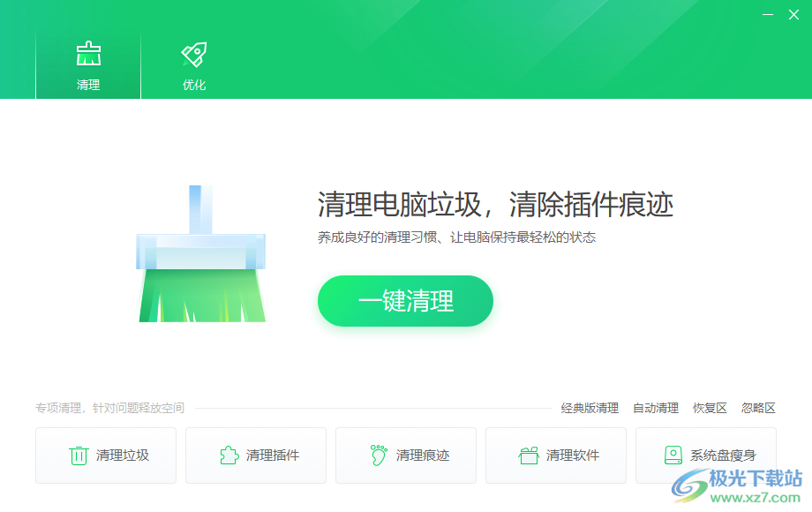The image size is (812, 512).
Task: Select the puzzle piece icon beside 清理插件
Action: pyautogui.click(x=229, y=456)
